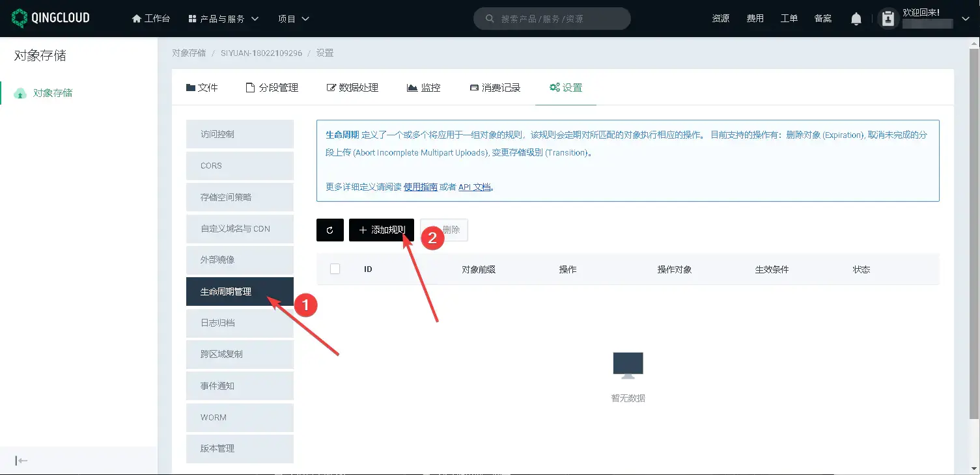
Task: Select the 设置 settings gear tab
Action: coord(554,87)
